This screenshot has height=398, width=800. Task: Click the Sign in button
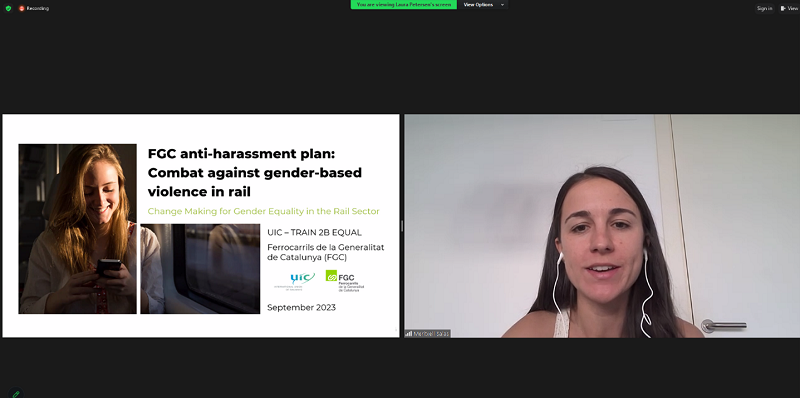click(764, 8)
